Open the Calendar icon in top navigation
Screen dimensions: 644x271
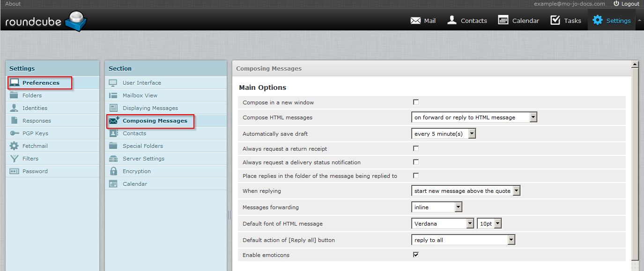(x=503, y=20)
